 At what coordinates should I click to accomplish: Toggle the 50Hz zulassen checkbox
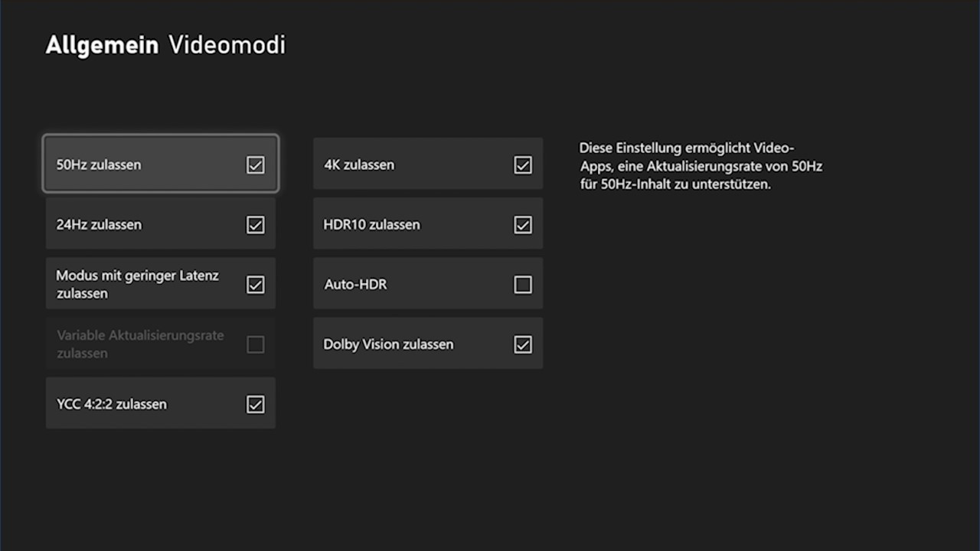(x=255, y=165)
